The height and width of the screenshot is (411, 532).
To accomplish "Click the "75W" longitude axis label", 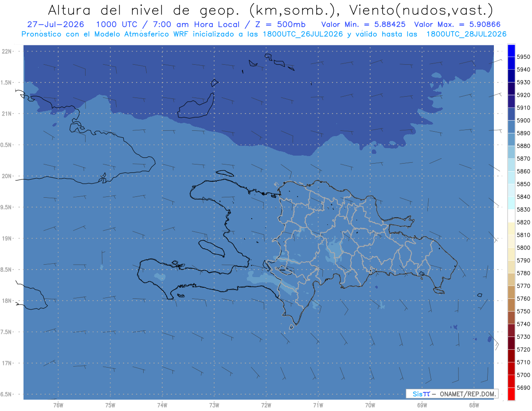I will click(x=110, y=405).
